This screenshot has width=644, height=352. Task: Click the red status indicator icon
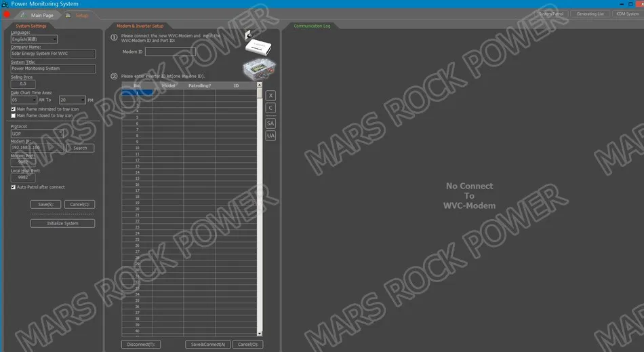6,15
